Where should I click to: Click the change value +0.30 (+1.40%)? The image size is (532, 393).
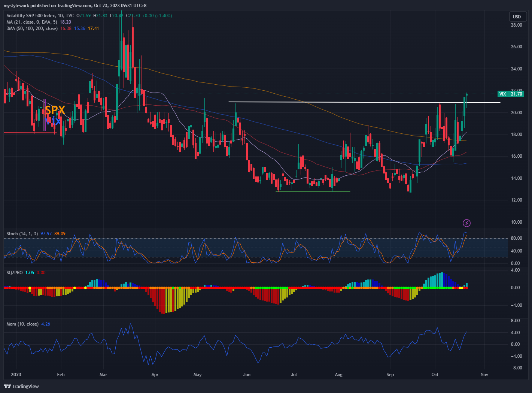157,16
